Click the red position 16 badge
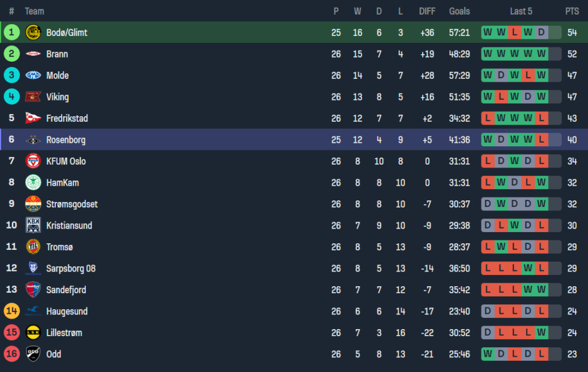This screenshot has height=372, width=588. [x=11, y=354]
